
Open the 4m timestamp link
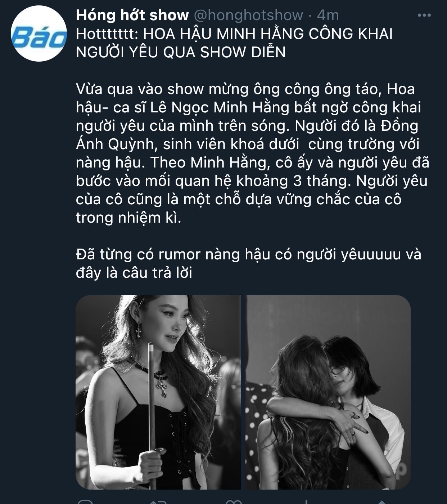pyautogui.click(x=328, y=15)
